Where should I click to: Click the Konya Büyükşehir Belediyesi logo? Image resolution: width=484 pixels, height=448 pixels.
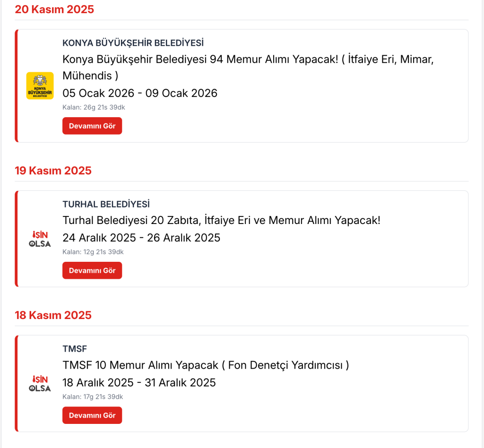click(x=40, y=86)
